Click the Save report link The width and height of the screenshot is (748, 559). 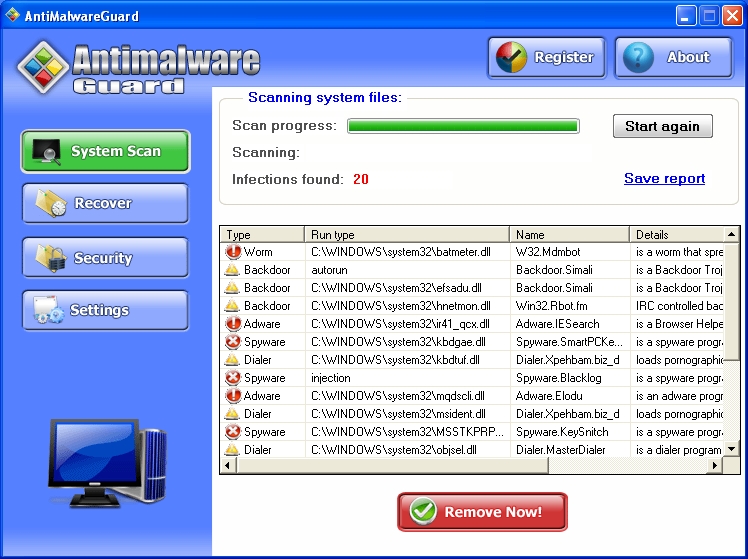[x=664, y=178]
